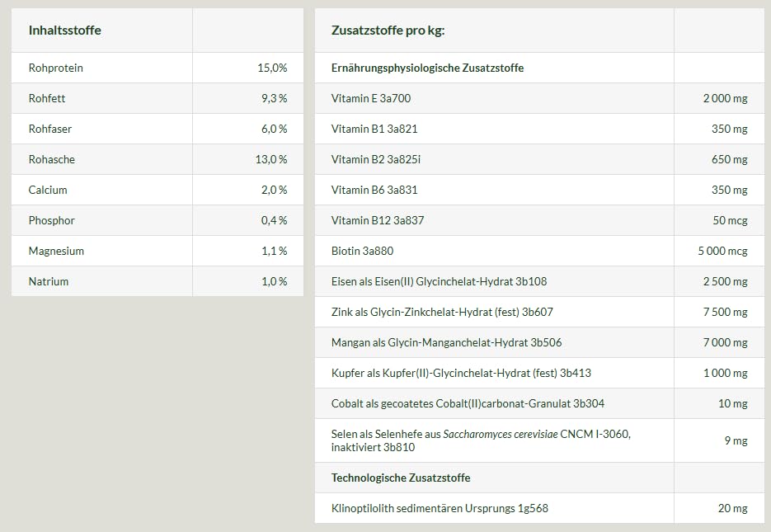Click the Phosphor row label
The height and width of the screenshot is (532, 771).
[51, 220]
